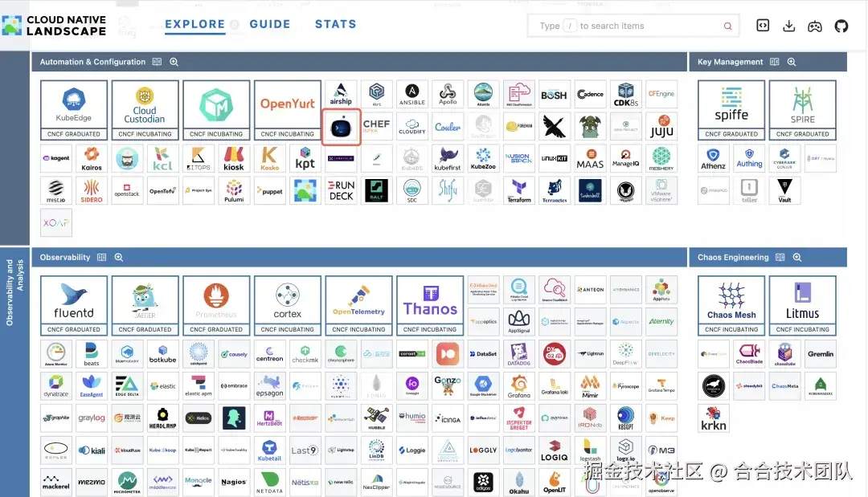The width and height of the screenshot is (868, 497).
Task: Select the Gremlin project icon
Action: pos(821,354)
